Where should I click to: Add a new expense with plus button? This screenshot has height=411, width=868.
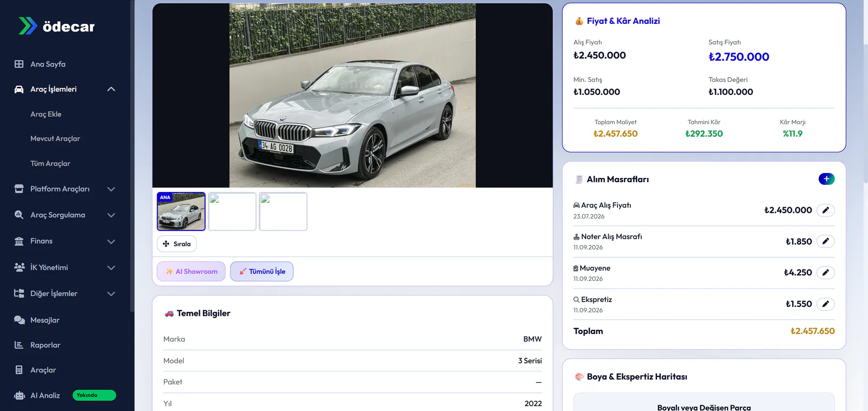click(x=826, y=179)
